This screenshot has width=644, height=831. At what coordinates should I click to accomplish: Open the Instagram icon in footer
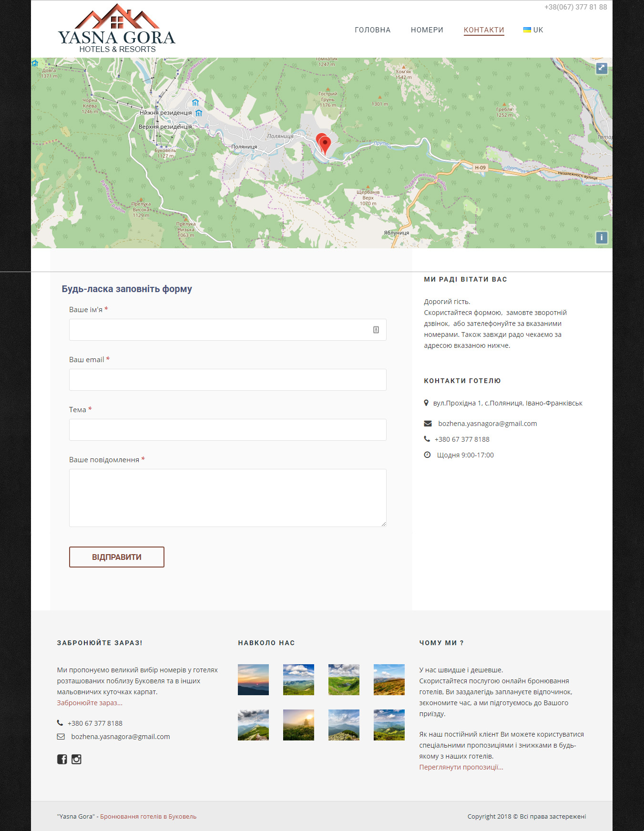pos(76,759)
